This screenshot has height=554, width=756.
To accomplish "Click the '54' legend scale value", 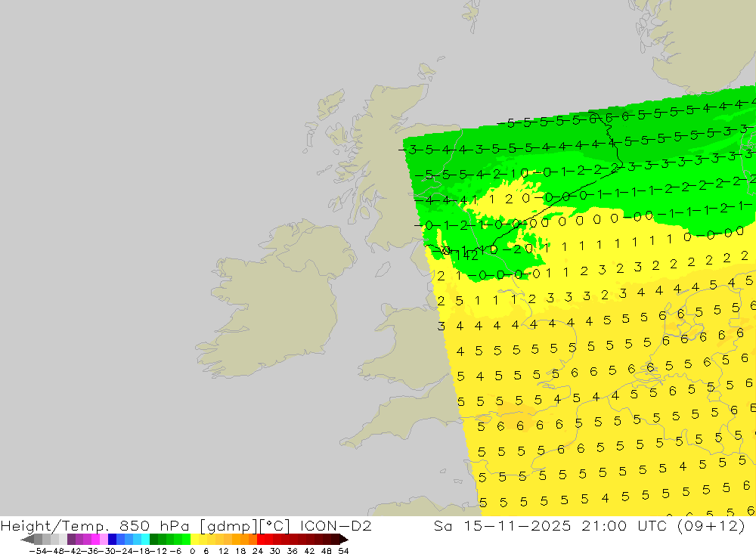I will pyautogui.click(x=343, y=551).
